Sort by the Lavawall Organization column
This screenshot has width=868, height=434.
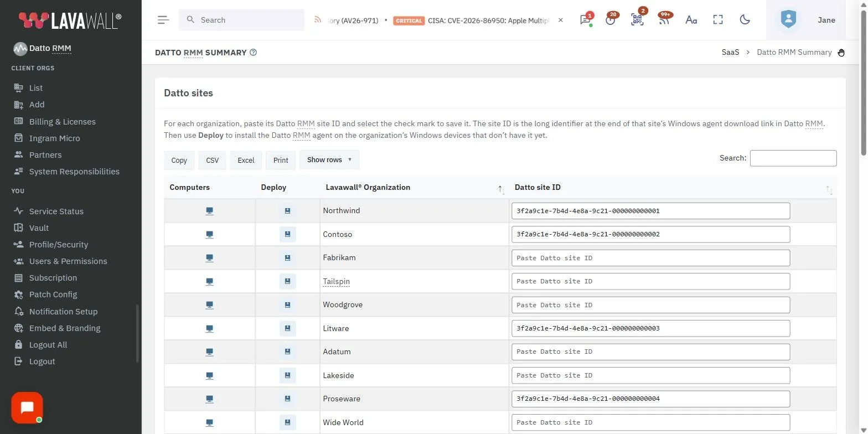click(x=415, y=188)
